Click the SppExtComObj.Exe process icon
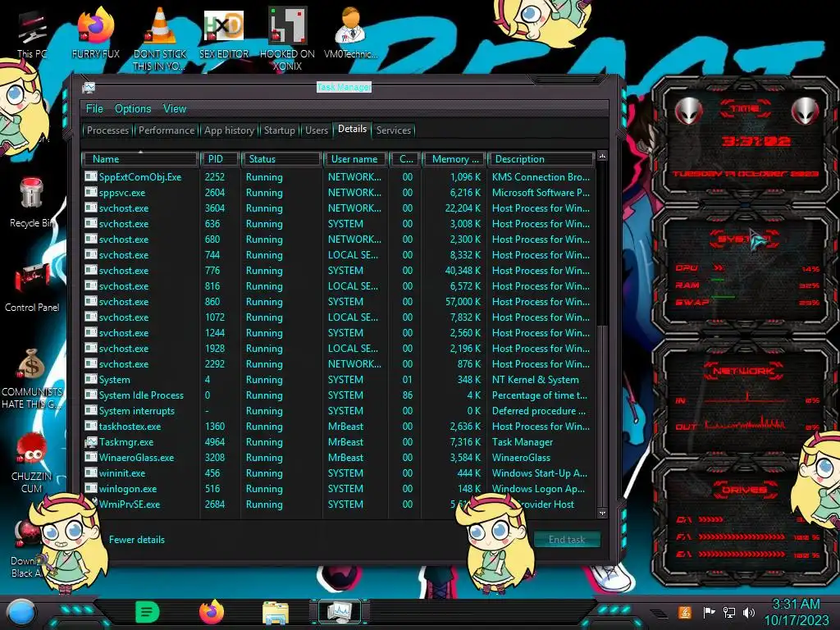Screen dimensions: 840x630 pyautogui.click(x=90, y=176)
